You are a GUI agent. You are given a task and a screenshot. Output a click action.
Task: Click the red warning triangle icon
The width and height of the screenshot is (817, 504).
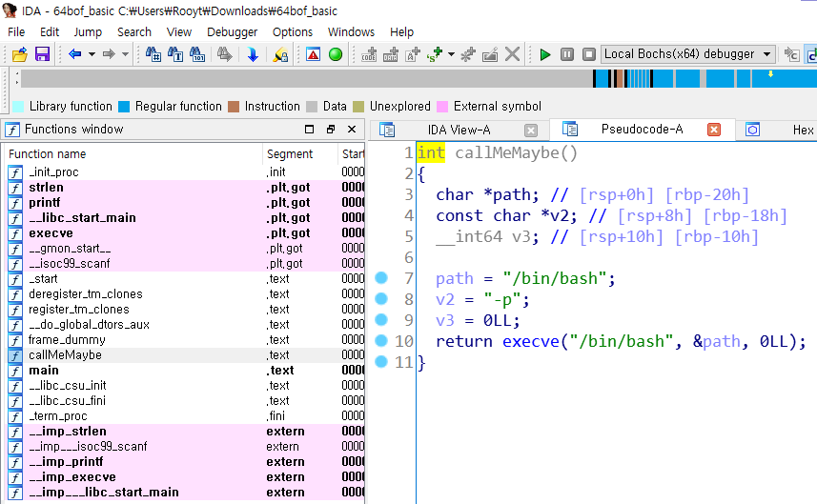tap(313, 54)
